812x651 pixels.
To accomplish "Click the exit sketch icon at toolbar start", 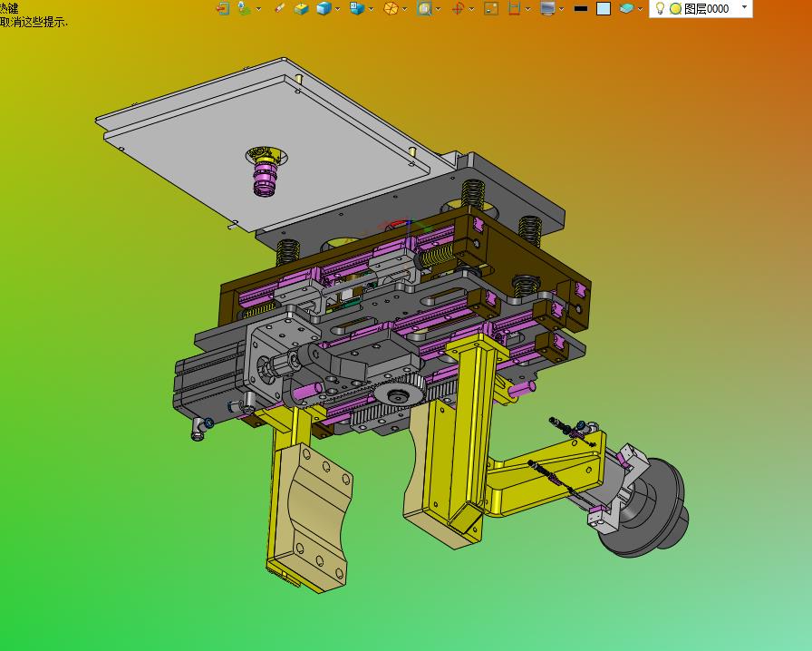I will point(222,8).
